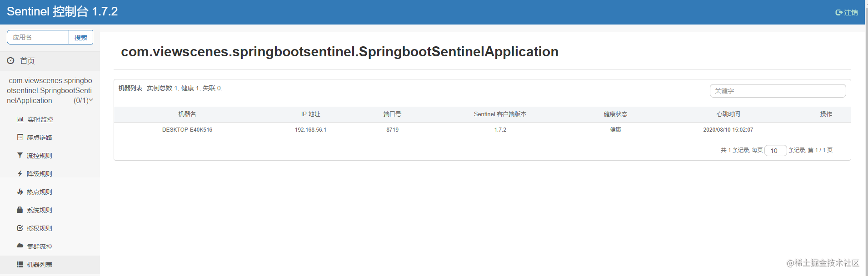
Task: Click the 操作 column header
Action: (826, 114)
